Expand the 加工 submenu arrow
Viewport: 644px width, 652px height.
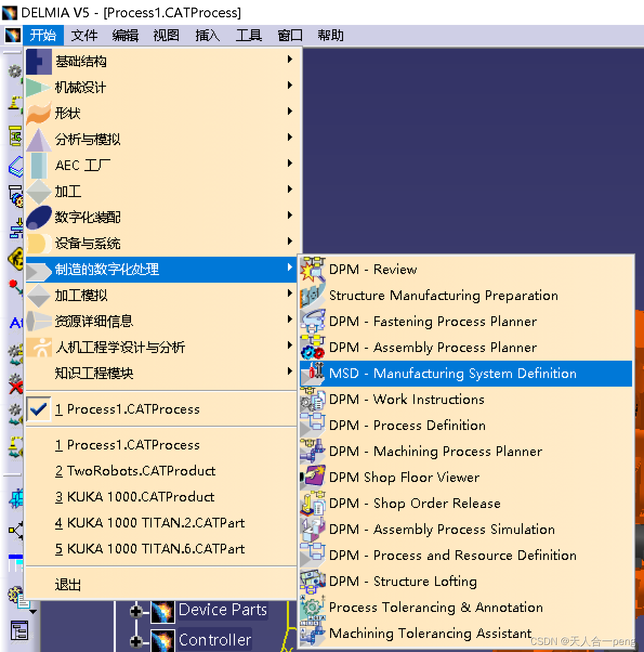[290, 189]
